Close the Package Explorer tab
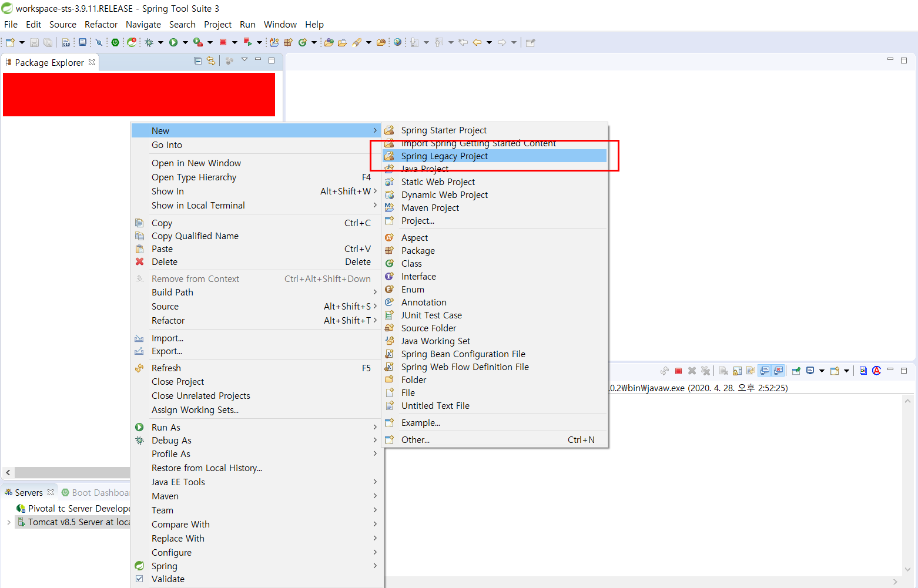 coord(92,62)
